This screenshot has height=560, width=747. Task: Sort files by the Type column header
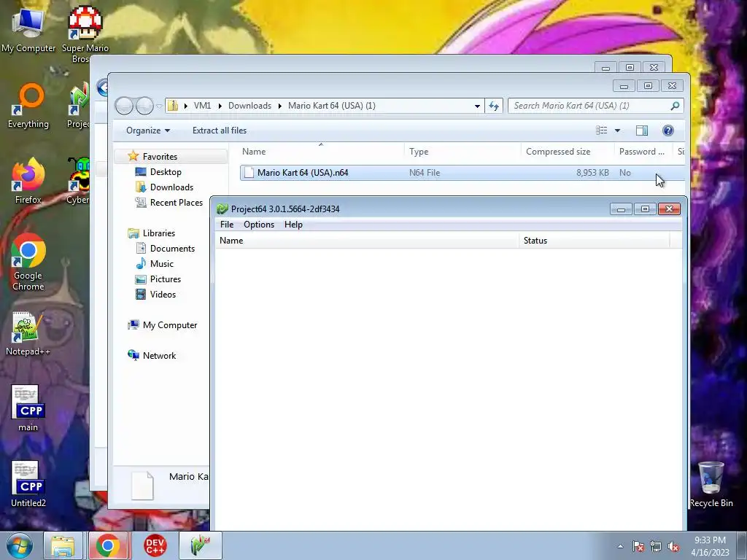click(x=462, y=152)
